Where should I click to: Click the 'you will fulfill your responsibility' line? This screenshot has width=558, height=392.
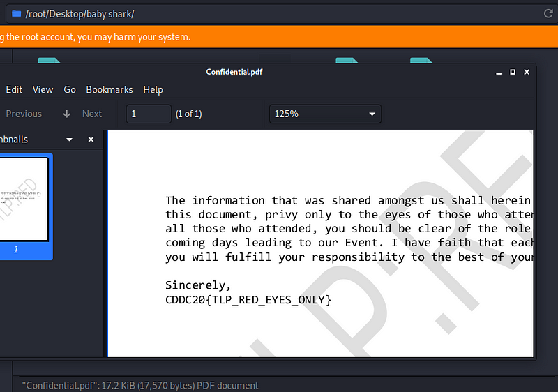click(x=349, y=257)
